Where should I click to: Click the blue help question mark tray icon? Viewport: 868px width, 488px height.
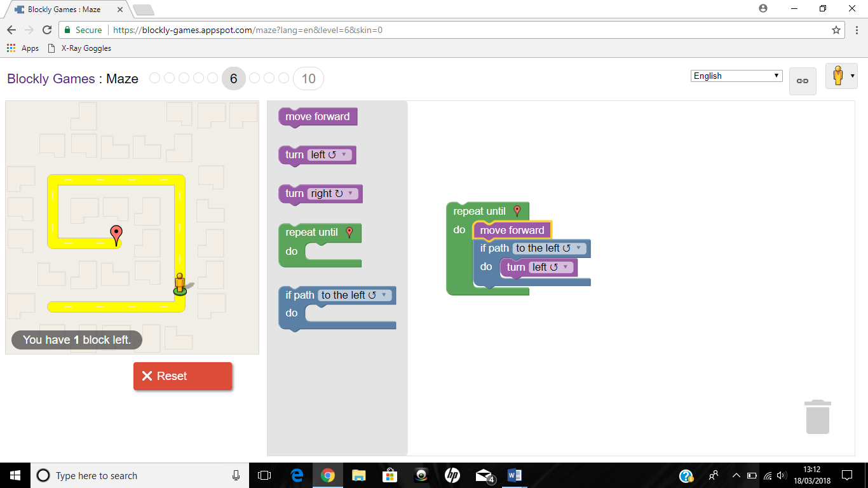(686, 475)
